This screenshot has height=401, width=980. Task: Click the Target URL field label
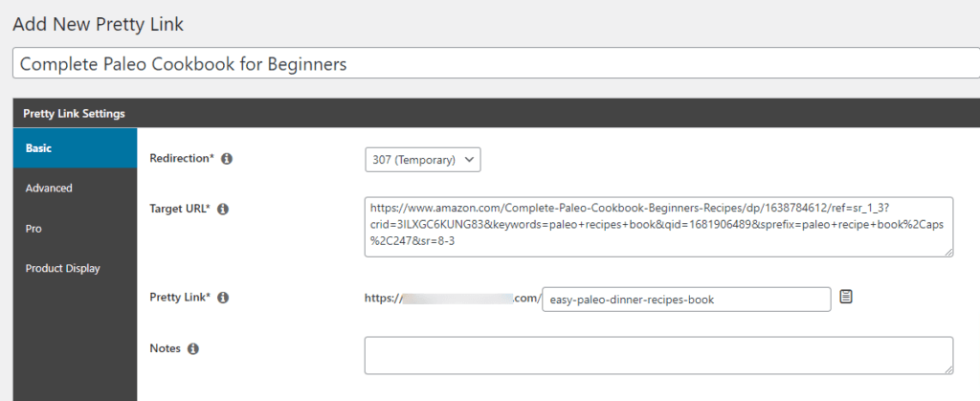click(180, 209)
